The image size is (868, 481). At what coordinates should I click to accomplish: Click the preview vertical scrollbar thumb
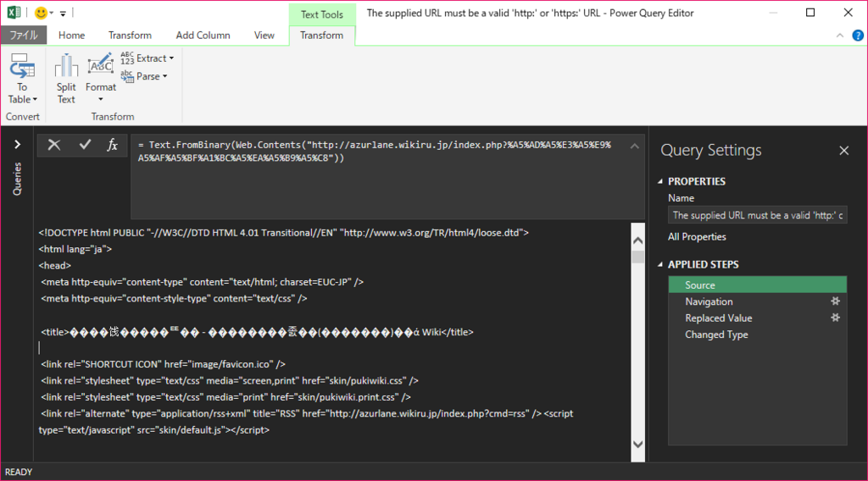click(637, 257)
